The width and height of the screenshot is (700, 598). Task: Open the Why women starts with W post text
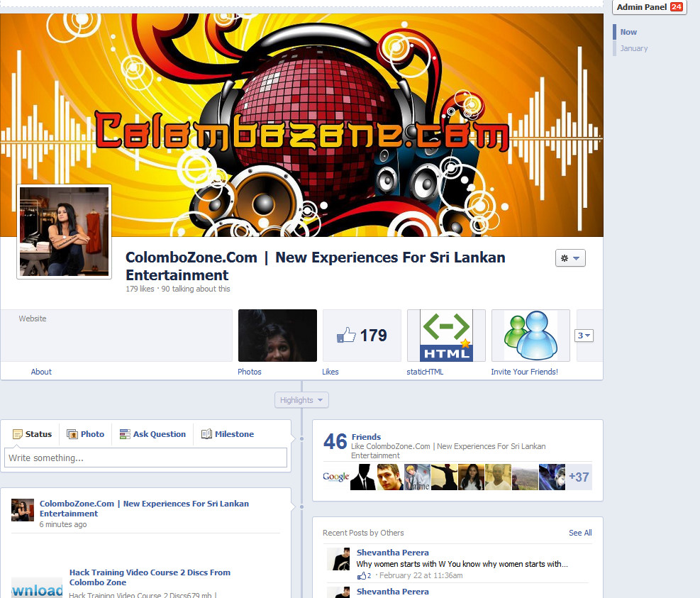point(462,564)
